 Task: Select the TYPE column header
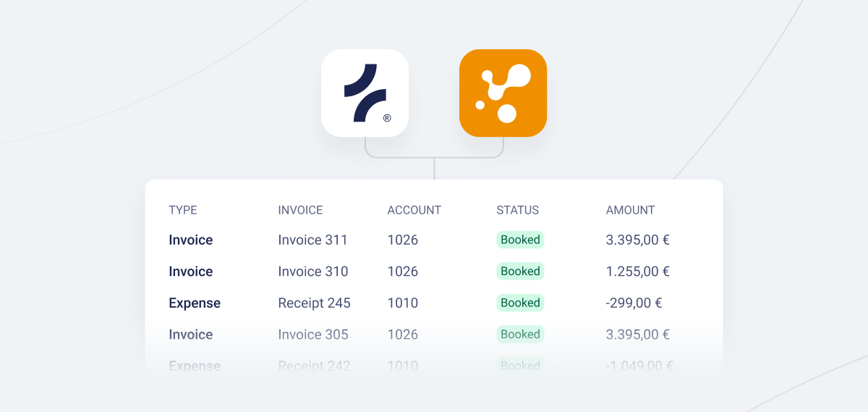183,210
